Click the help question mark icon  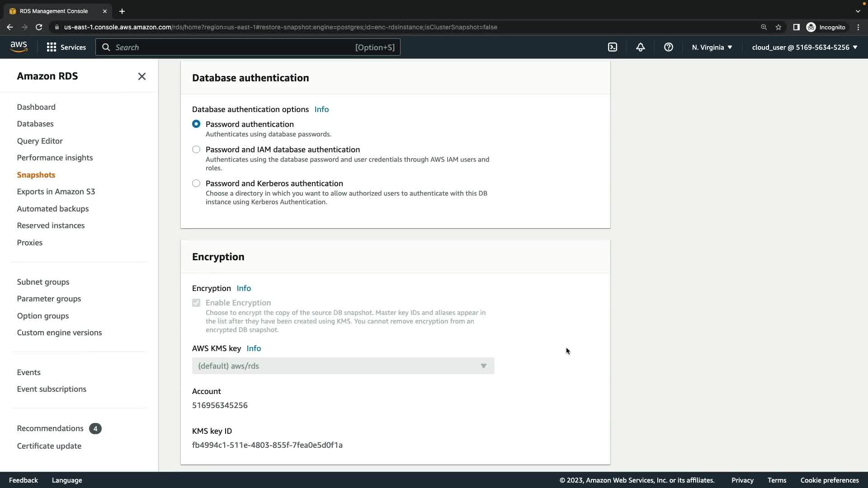668,47
